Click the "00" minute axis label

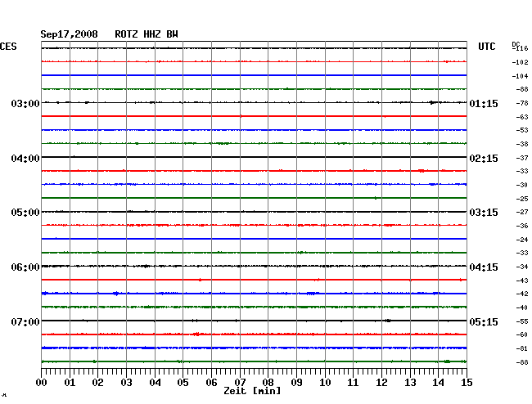[x=42, y=383]
